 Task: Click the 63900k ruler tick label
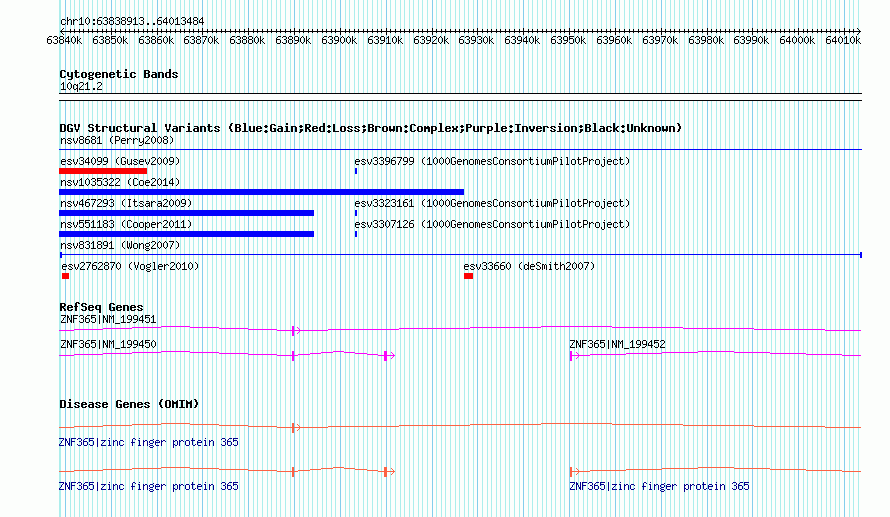tap(339, 40)
